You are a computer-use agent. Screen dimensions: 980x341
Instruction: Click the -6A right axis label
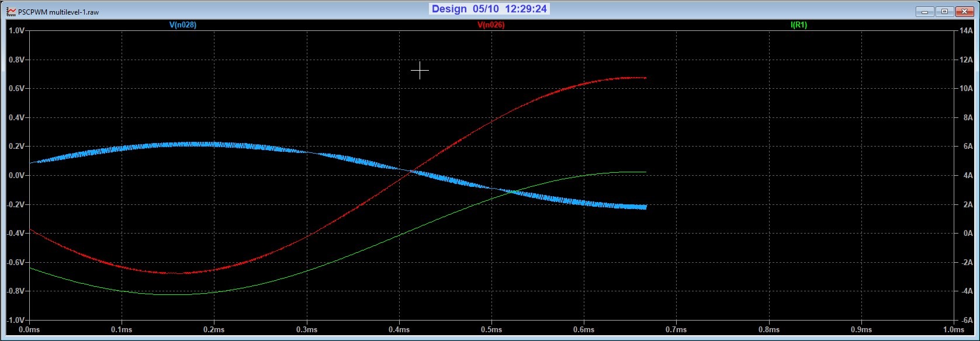pos(967,320)
